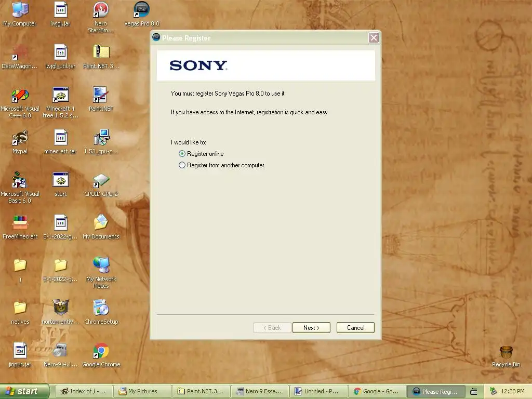Click Please Register taskbar button
This screenshot has width=532, height=399.
(436, 391)
